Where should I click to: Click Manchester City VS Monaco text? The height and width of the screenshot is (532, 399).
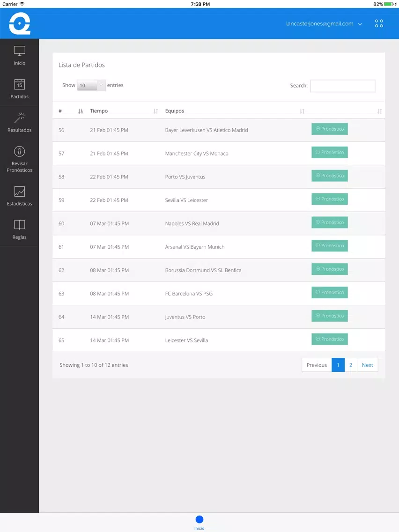[196, 154]
